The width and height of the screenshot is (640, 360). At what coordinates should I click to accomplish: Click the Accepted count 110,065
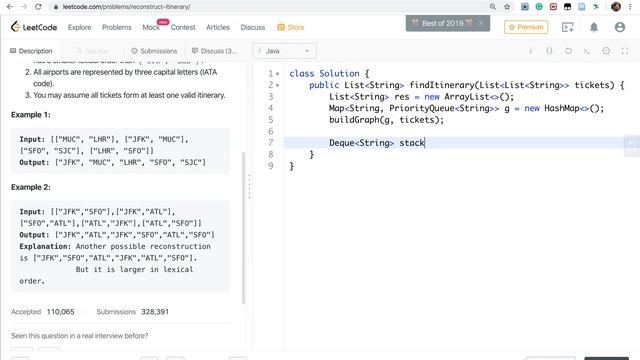pos(60,312)
